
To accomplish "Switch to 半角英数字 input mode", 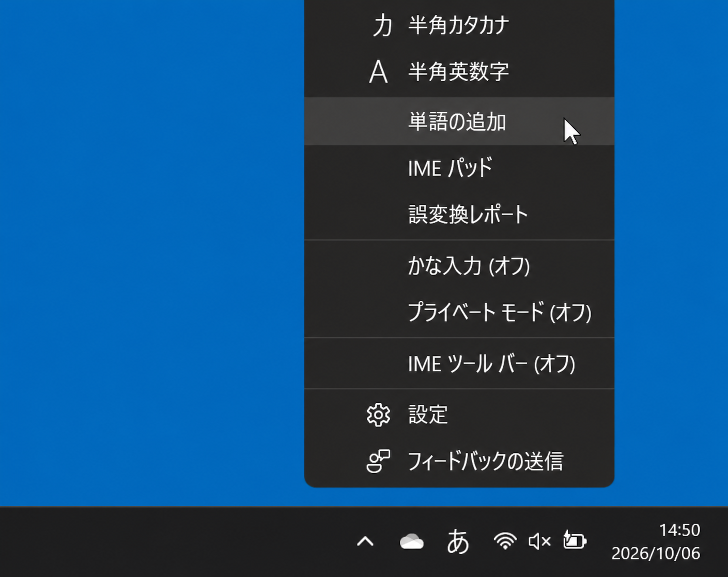I will tap(459, 71).
